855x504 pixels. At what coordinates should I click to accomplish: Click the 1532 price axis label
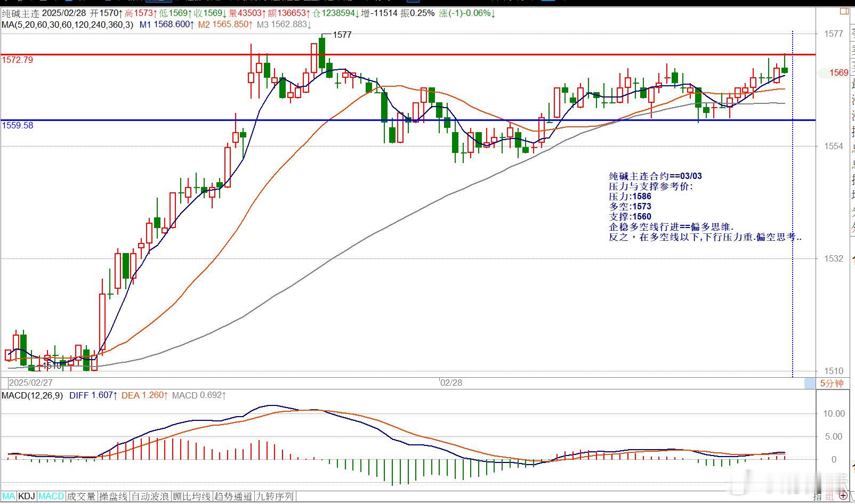(x=834, y=258)
